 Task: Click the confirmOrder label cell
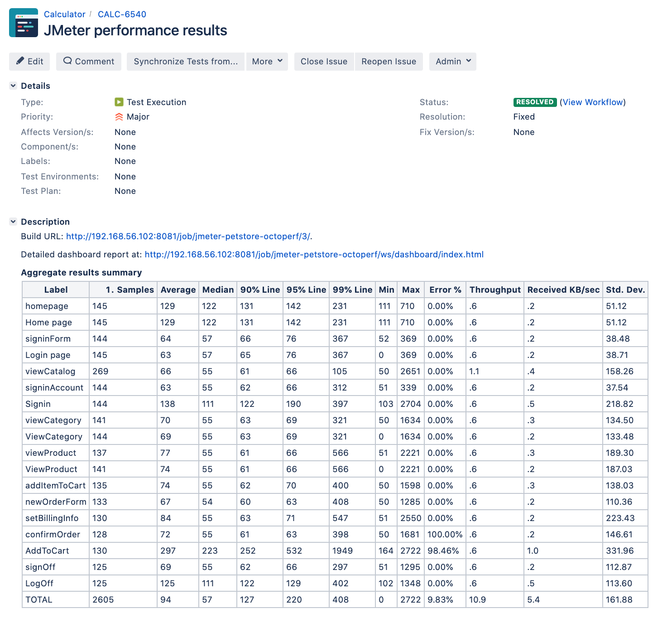coord(56,535)
